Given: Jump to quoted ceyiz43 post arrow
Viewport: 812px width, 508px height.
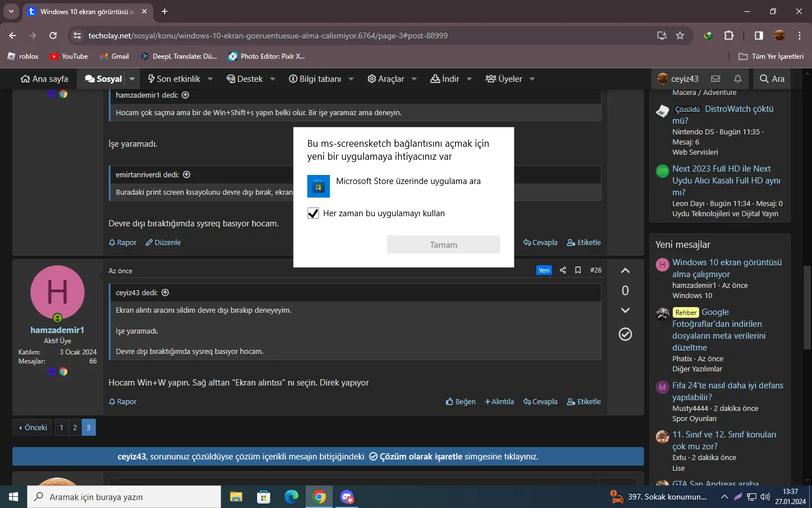Looking at the screenshot, I should [165, 292].
